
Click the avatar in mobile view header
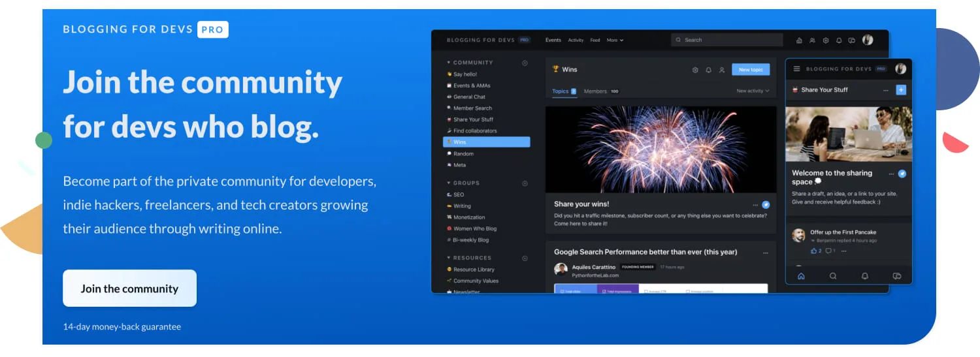(901, 69)
